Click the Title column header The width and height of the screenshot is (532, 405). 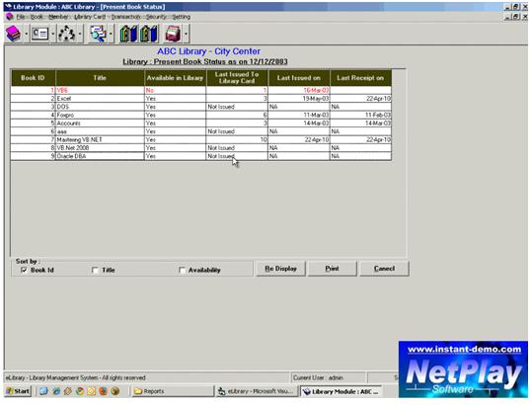point(100,78)
